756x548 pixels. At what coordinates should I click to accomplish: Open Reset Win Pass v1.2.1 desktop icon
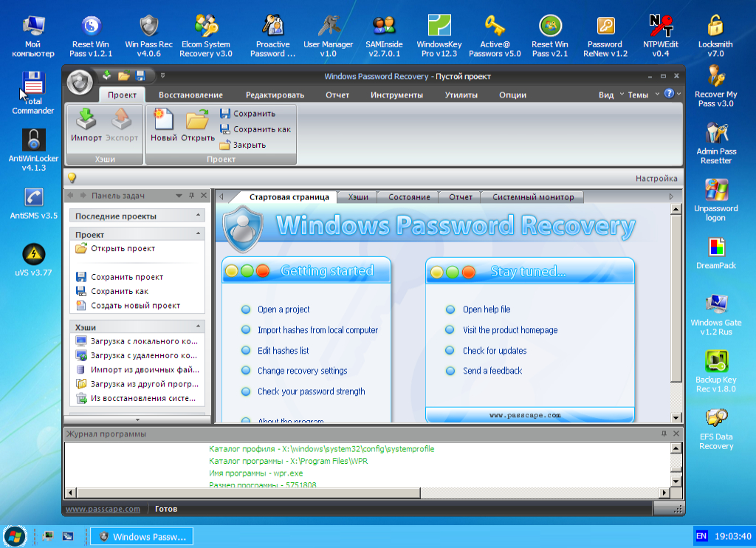click(x=91, y=36)
